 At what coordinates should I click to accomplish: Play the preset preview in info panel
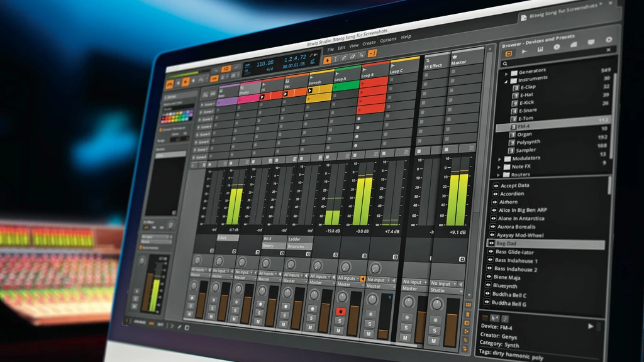[x=590, y=326]
